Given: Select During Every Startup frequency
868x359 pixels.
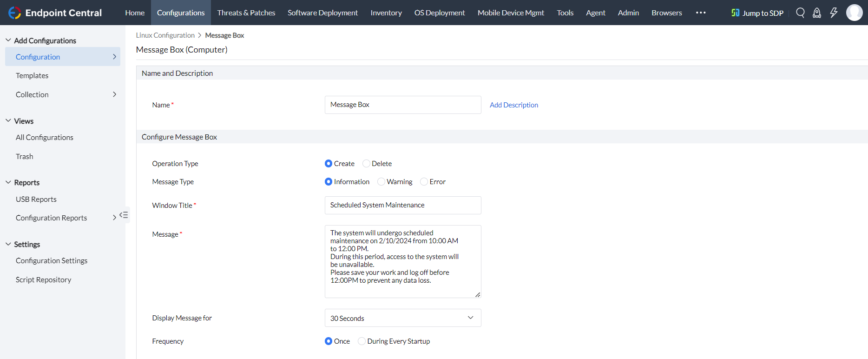Looking at the screenshot, I should click(362, 341).
